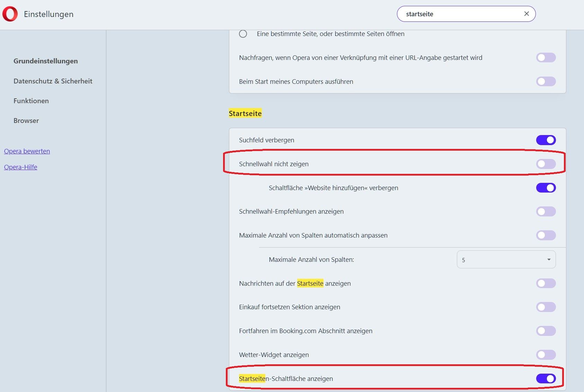Viewport: 584px width, 392px height.
Task: Click 'Schnellwahl-Empfehlungen anzeigen' label text
Action: point(291,211)
